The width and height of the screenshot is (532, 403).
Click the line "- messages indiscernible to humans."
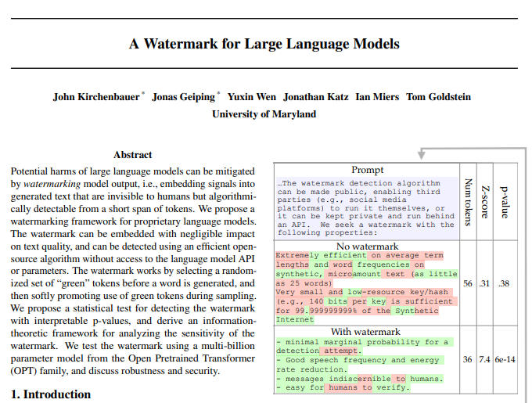click(359, 379)
